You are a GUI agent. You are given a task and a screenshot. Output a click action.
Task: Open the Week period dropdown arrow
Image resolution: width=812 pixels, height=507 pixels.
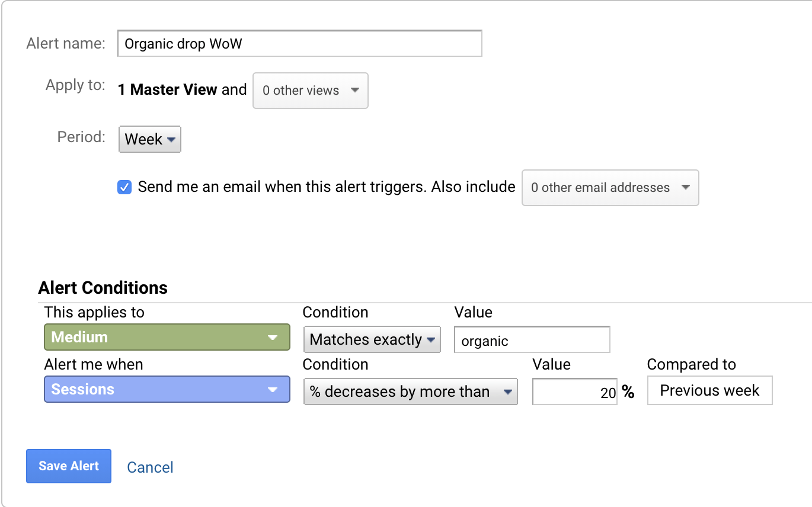pyautogui.click(x=171, y=139)
